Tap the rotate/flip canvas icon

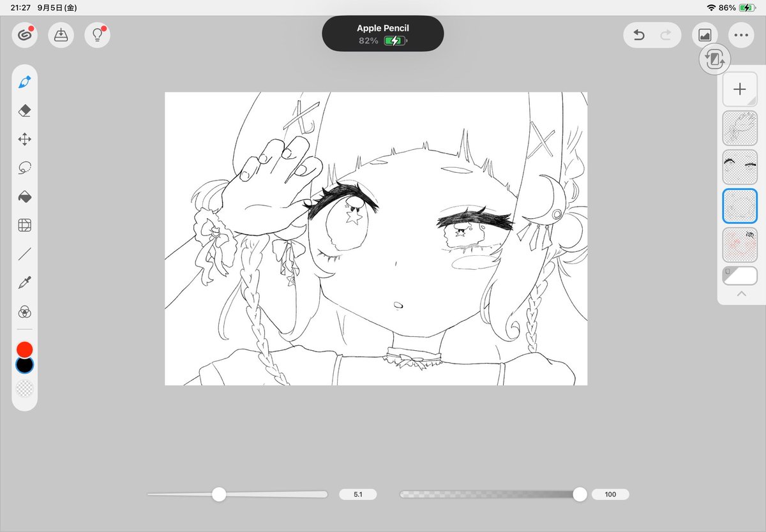tap(715, 59)
